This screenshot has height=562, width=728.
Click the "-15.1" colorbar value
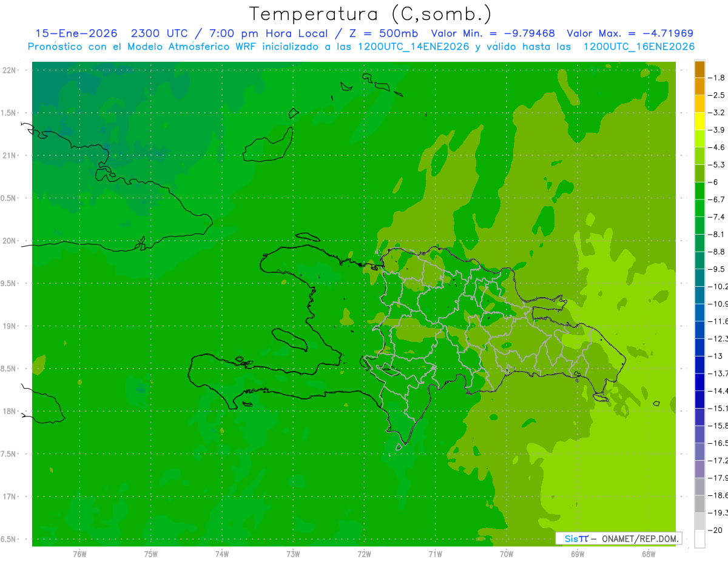click(718, 408)
